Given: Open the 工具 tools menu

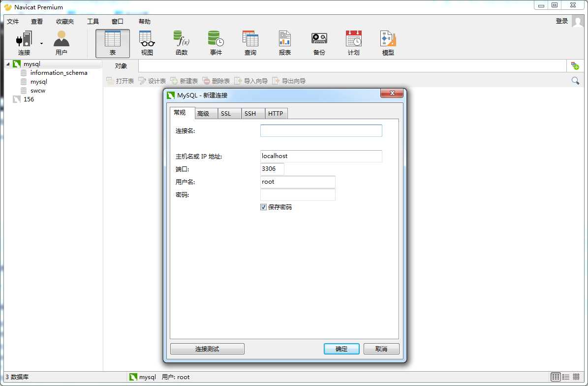Looking at the screenshot, I should click(93, 21).
